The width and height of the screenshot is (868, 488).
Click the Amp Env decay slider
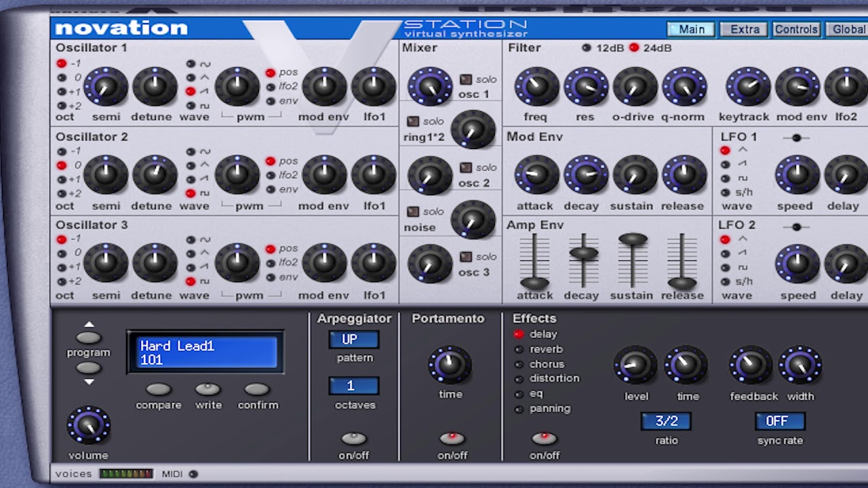(x=583, y=253)
